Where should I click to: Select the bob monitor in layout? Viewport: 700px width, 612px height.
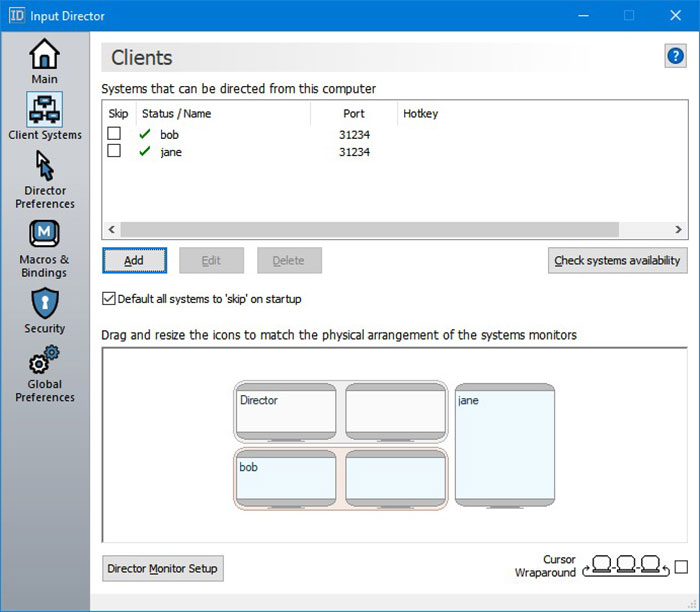[286, 476]
